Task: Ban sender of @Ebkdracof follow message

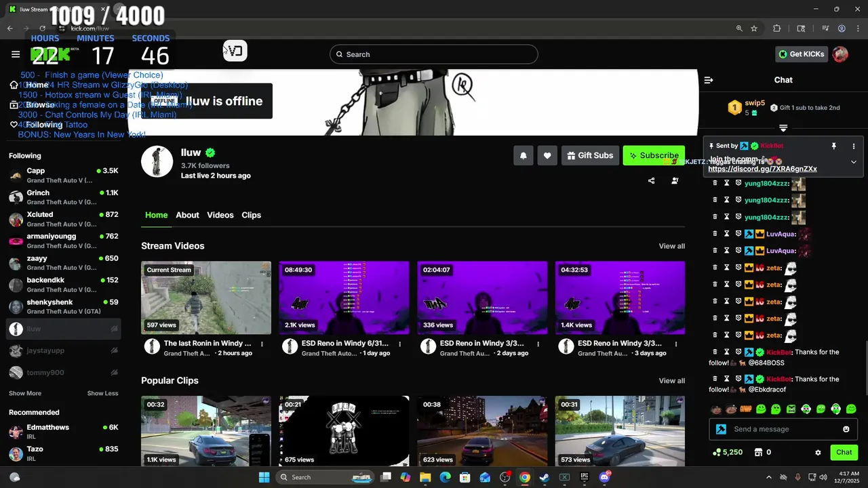Action: pyautogui.click(x=738, y=379)
